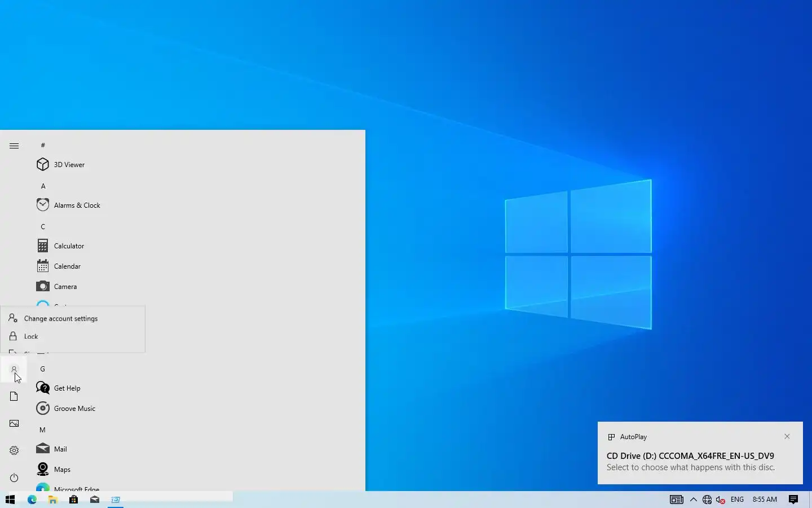Click the 8:55 AM clock
This screenshot has width=812, height=508.
click(765, 500)
